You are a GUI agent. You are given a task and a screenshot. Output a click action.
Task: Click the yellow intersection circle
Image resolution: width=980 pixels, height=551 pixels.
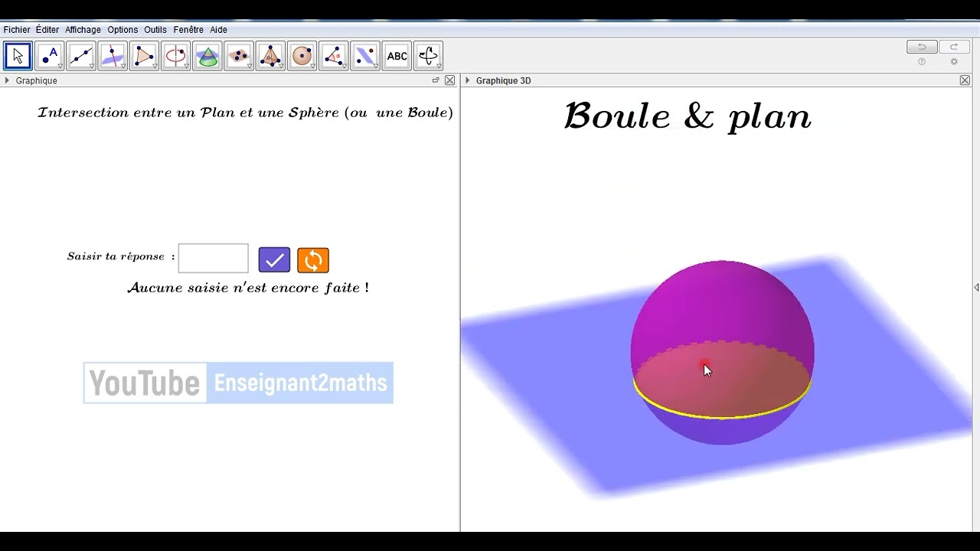[x=721, y=417]
